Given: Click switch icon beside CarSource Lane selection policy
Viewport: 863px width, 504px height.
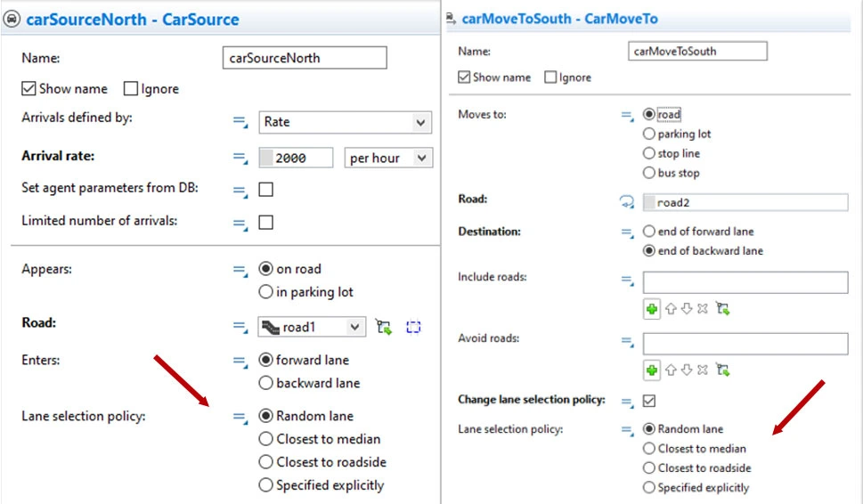Looking at the screenshot, I should pos(240,418).
